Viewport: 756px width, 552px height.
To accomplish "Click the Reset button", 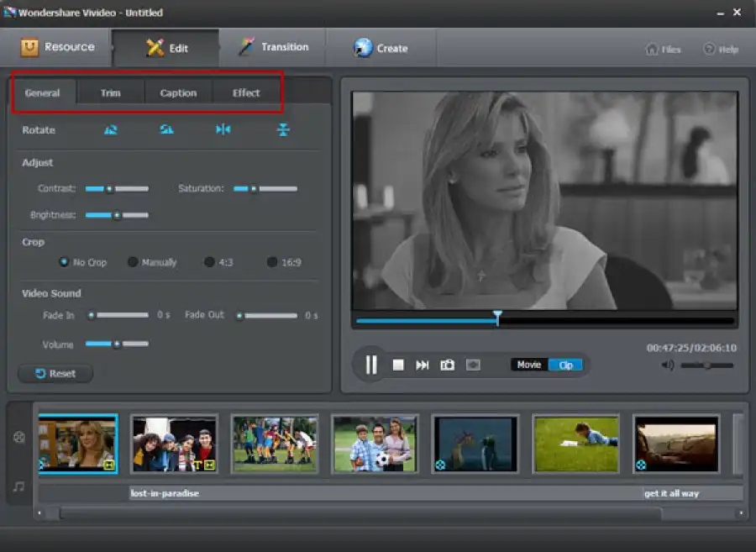I will [55, 373].
